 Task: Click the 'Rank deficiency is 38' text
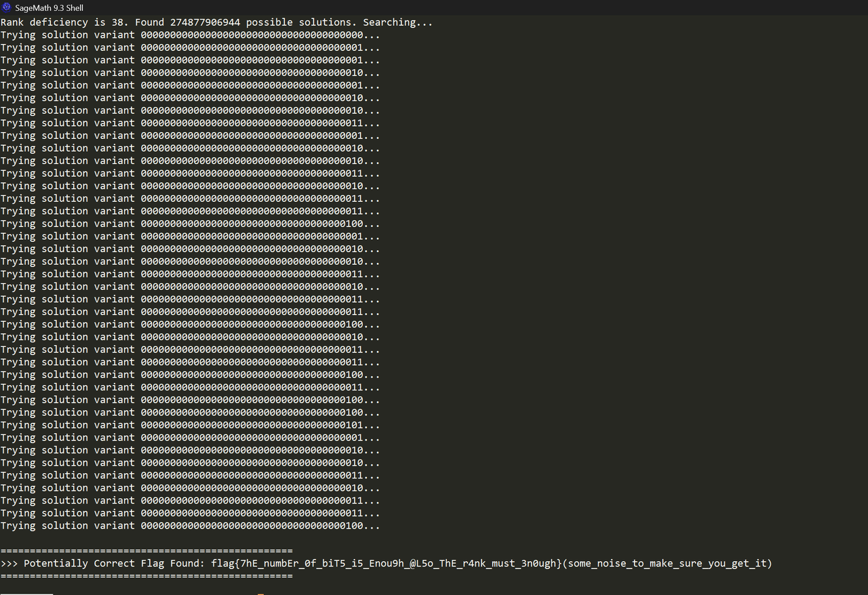click(64, 22)
